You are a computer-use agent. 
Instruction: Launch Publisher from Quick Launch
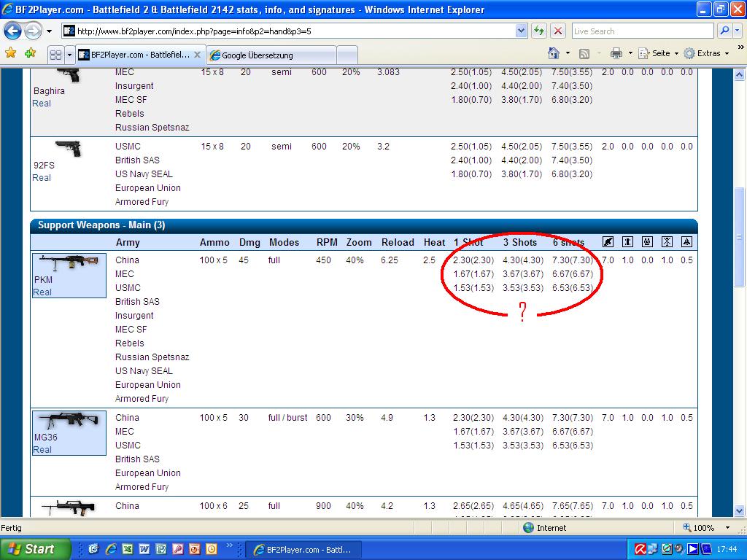pyautogui.click(x=161, y=549)
